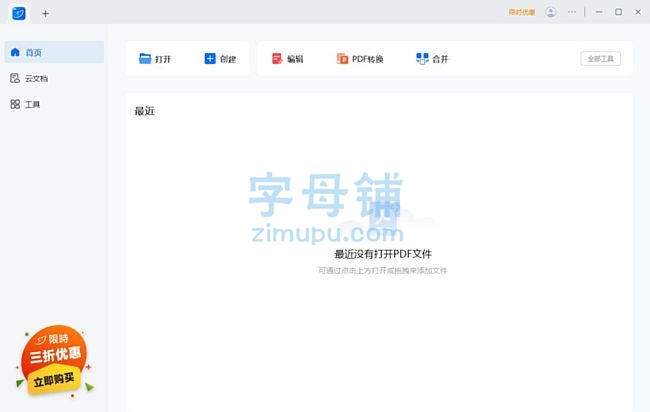
Task: Click the 打开 label text
Action: click(163, 59)
